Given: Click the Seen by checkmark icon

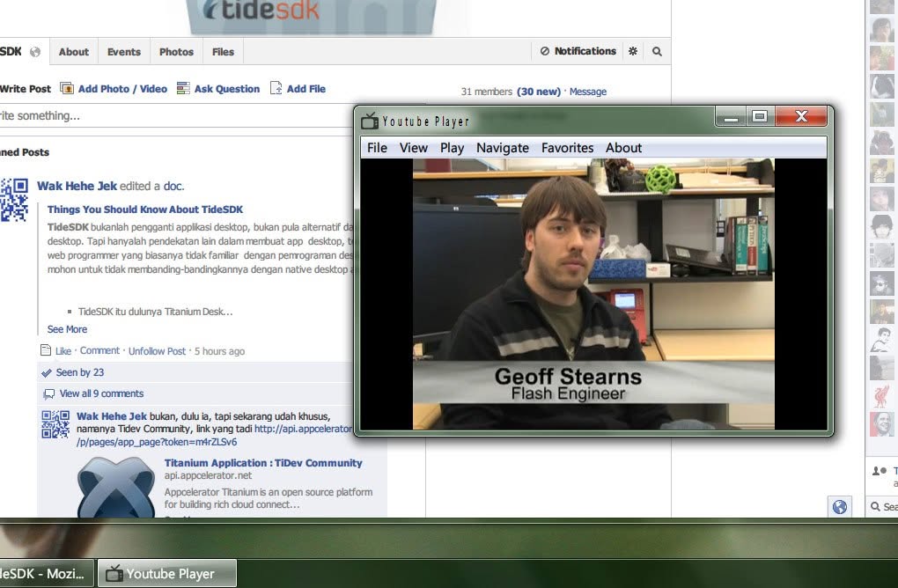Looking at the screenshot, I should click(47, 372).
